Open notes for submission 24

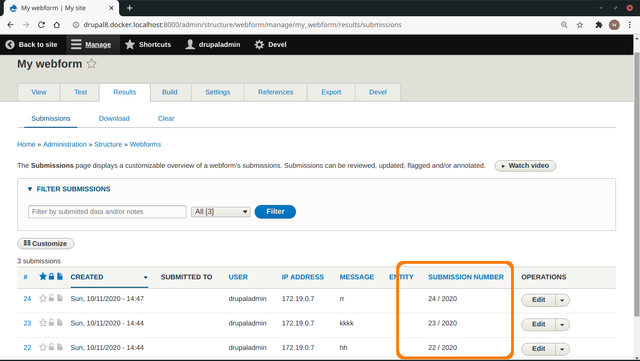60,298
